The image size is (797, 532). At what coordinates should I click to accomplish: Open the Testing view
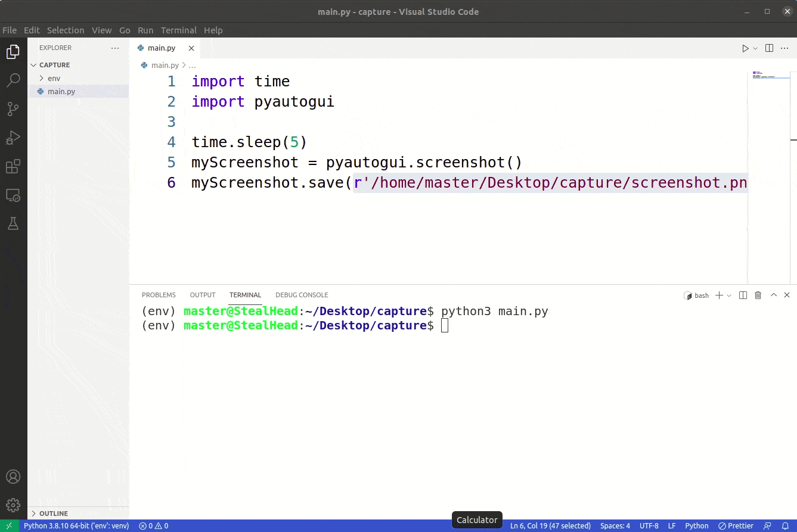(x=13, y=223)
